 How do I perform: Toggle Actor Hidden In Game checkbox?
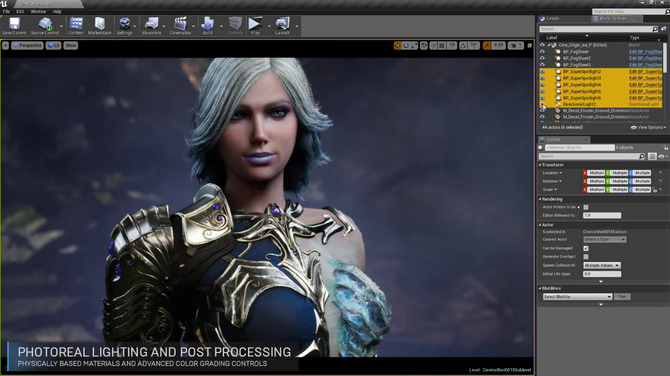click(x=586, y=207)
